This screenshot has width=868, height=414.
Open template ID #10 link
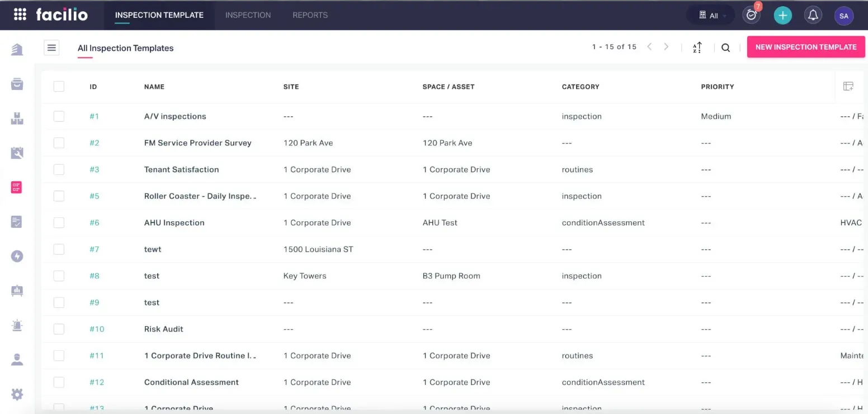click(x=97, y=329)
